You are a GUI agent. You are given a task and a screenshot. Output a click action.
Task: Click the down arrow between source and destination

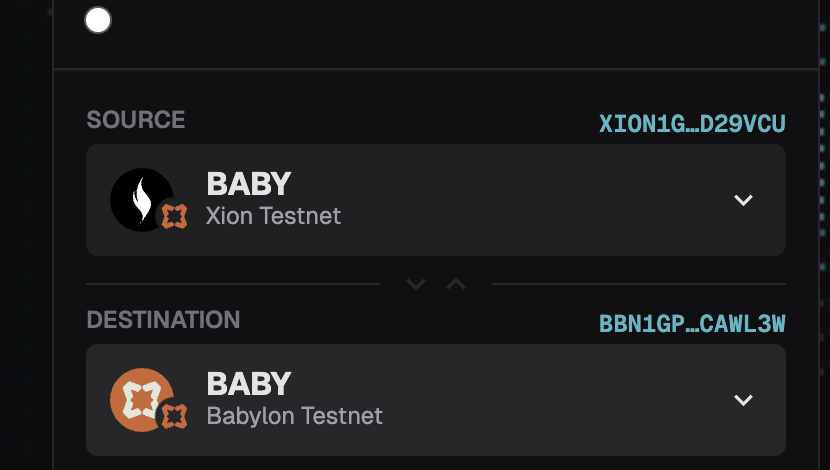[x=416, y=284]
